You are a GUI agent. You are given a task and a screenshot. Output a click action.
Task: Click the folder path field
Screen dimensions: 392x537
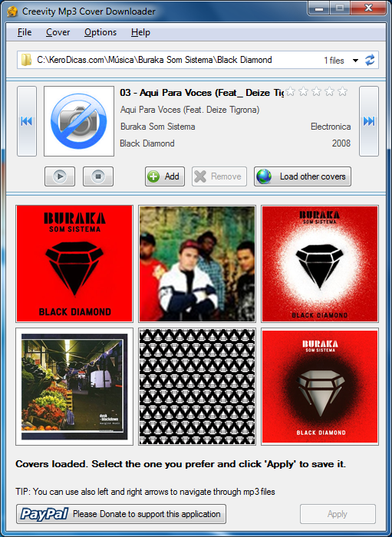pos(198,60)
